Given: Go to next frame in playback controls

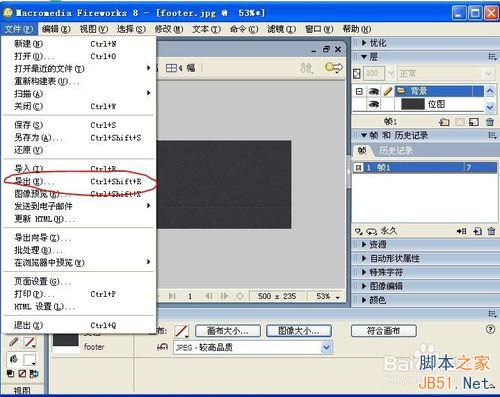Looking at the screenshot, I should click(224, 296).
